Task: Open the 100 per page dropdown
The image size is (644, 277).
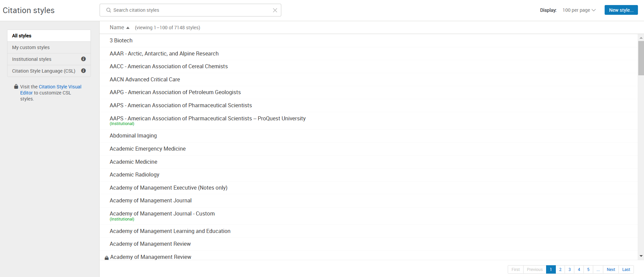Action: (x=579, y=10)
